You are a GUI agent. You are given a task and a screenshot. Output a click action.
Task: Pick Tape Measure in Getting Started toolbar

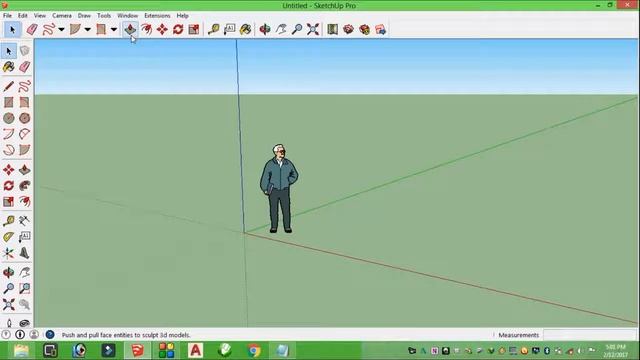tap(213, 29)
